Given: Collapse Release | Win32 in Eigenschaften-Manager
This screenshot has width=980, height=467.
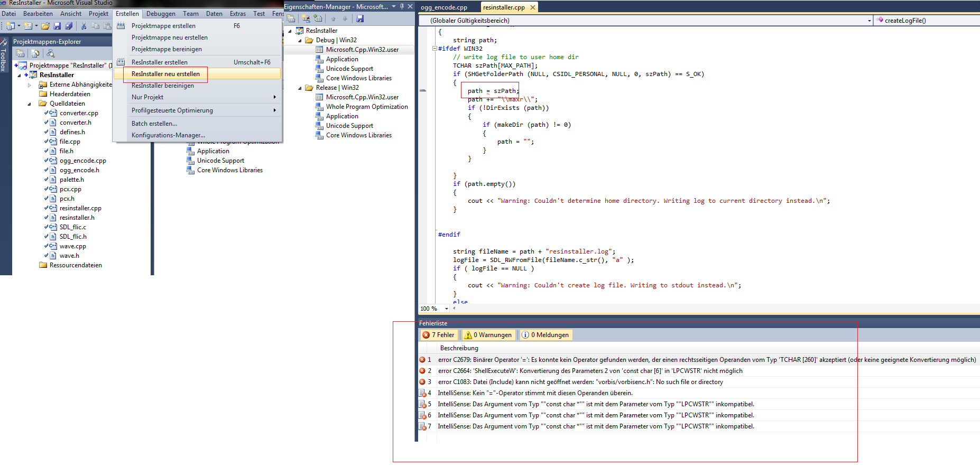Looking at the screenshot, I should tap(300, 88).
